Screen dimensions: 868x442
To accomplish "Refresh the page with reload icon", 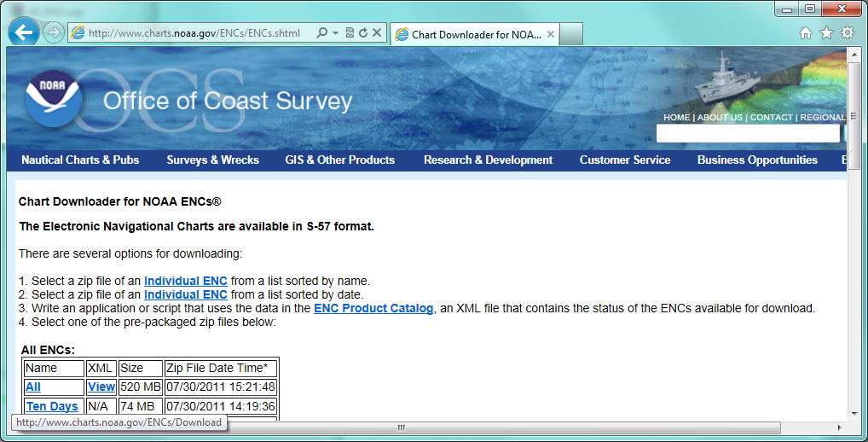I will 363,32.
